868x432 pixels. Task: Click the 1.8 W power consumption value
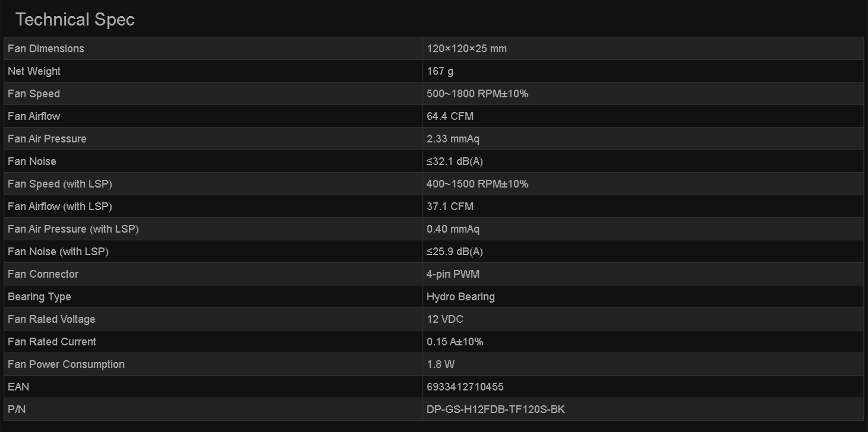tap(440, 364)
